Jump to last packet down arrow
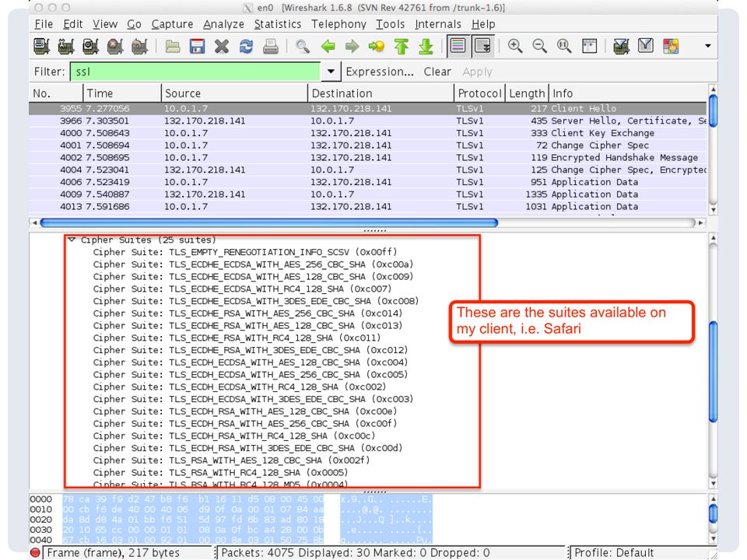The height and width of the screenshot is (560, 747). pyautogui.click(x=426, y=46)
